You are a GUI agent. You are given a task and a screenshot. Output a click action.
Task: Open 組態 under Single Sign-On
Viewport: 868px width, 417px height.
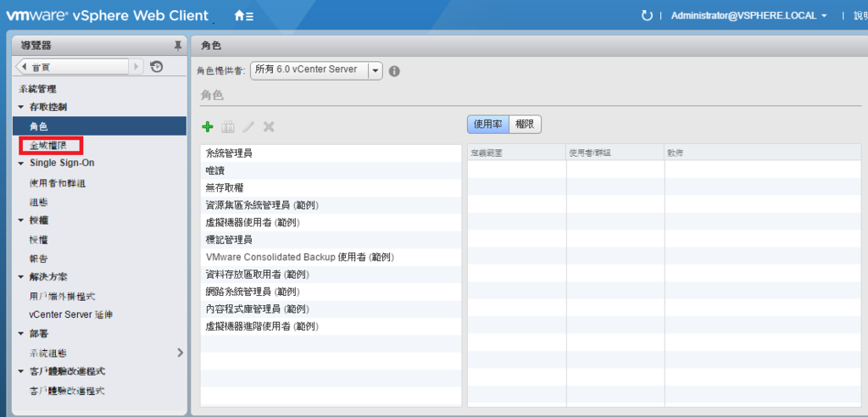39,202
